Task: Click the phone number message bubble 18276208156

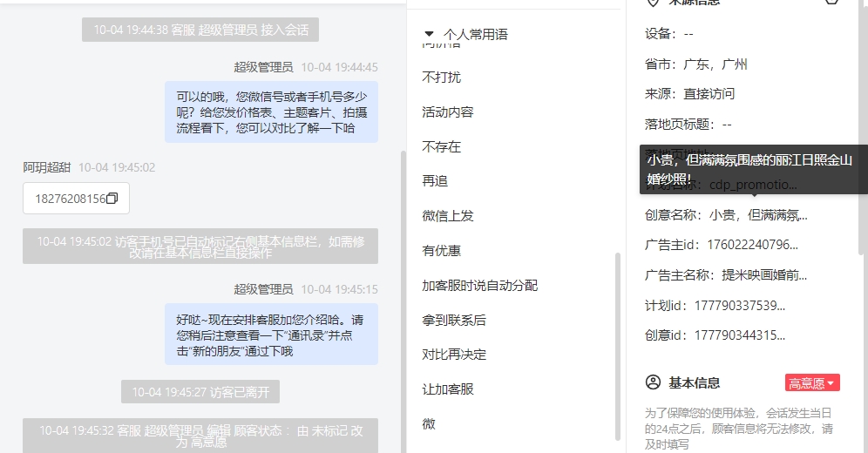Action: click(x=76, y=198)
